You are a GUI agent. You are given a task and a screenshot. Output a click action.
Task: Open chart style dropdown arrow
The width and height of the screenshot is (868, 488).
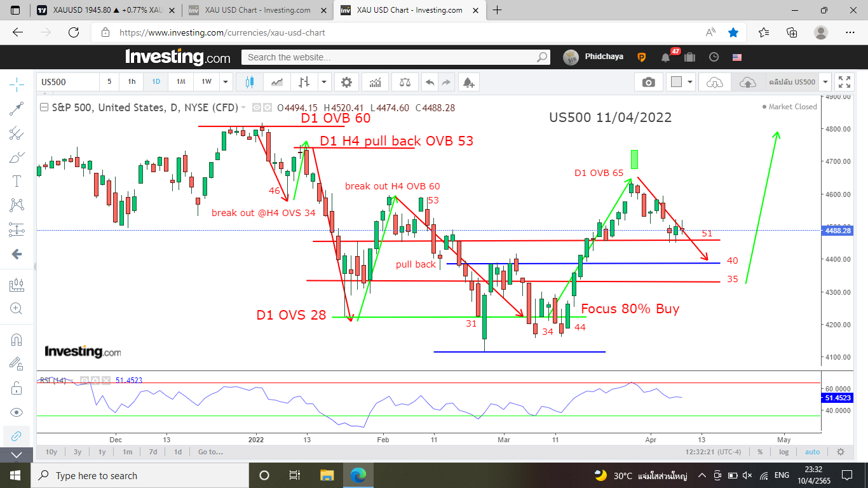coord(324,82)
